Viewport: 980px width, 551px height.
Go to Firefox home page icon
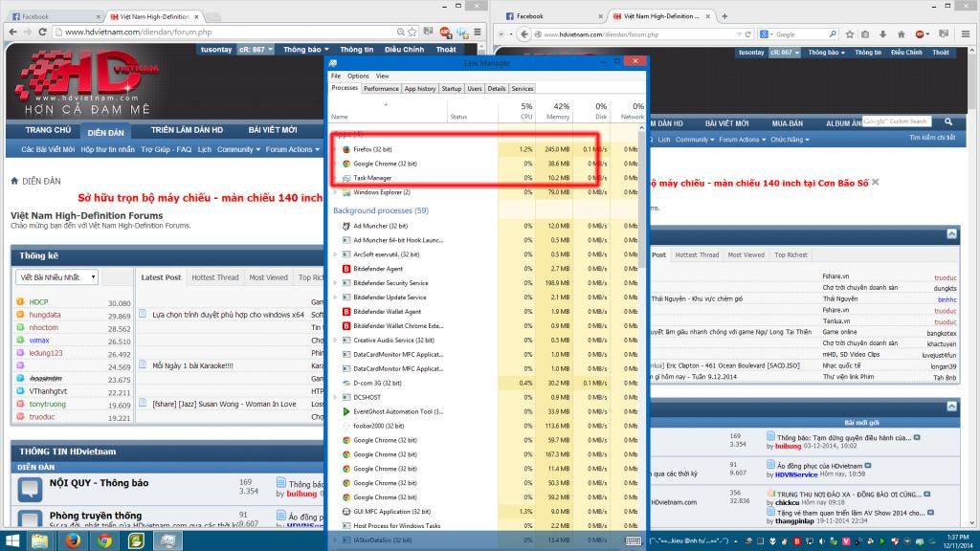coord(901,34)
